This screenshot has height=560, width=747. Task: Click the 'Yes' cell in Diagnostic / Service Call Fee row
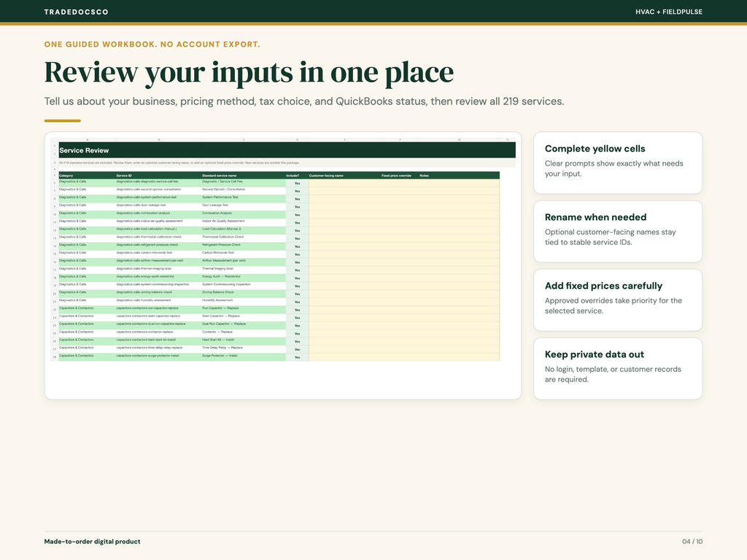[x=298, y=183]
